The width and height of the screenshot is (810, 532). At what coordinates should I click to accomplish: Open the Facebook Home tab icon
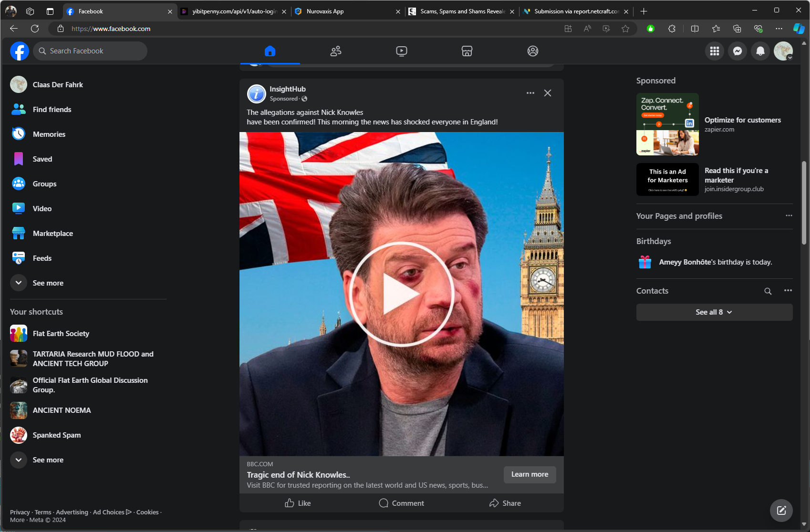click(x=270, y=51)
